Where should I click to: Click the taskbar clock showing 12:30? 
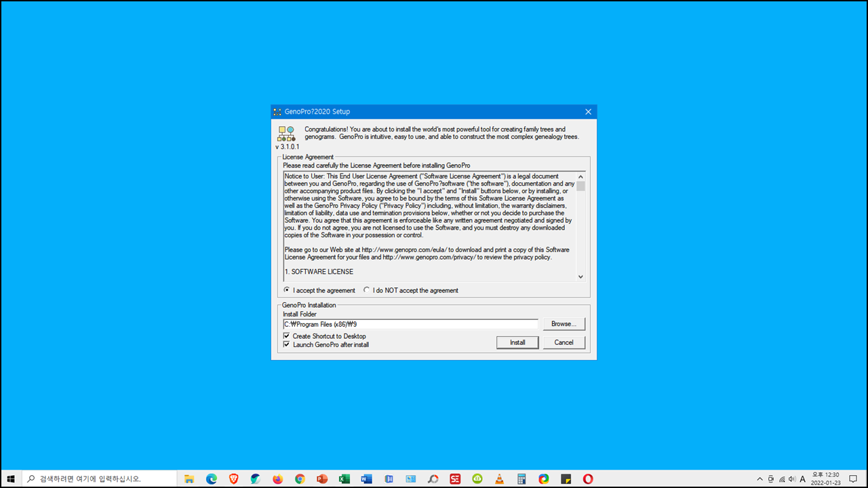click(825, 479)
